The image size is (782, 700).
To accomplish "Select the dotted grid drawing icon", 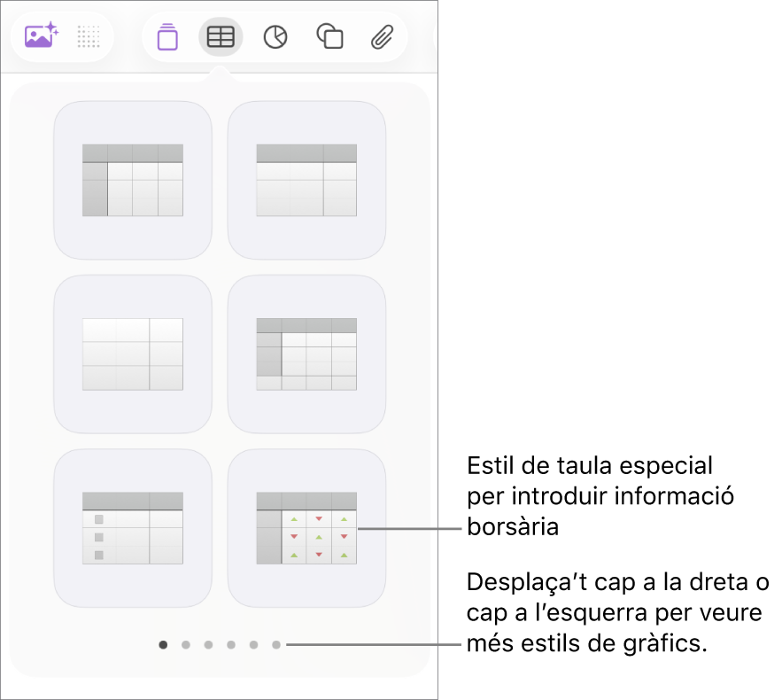I will pyautogui.click(x=89, y=36).
